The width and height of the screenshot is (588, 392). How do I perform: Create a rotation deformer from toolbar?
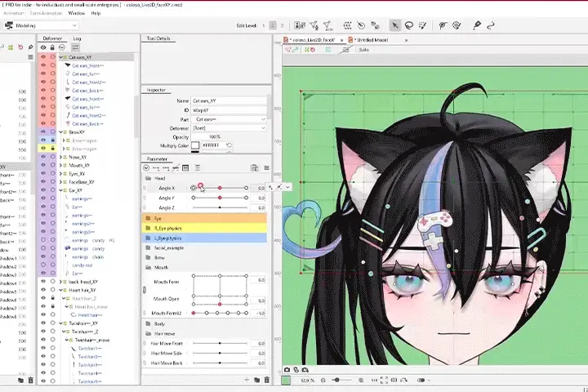pos(361,25)
